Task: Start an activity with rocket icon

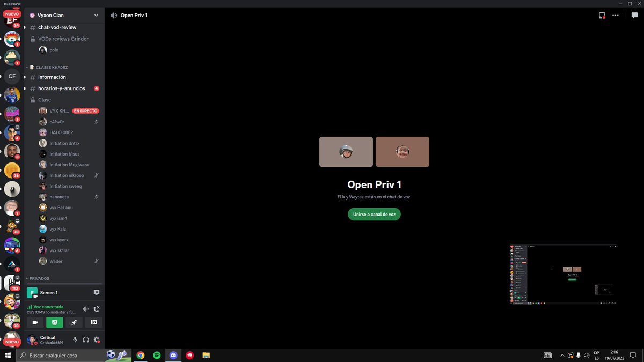Action: point(74,322)
